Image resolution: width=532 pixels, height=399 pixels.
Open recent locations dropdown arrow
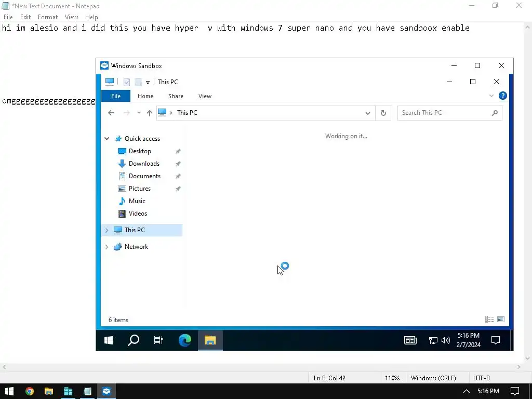pos(139,113)
